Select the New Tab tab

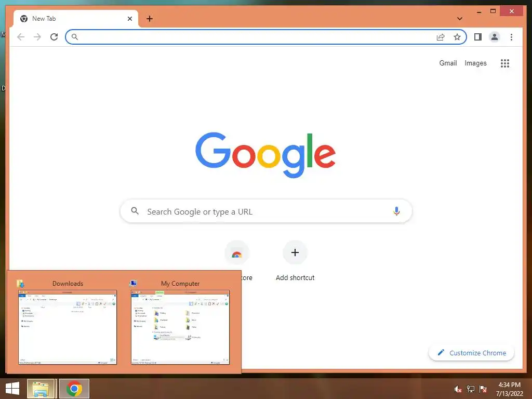coord(76,19)
